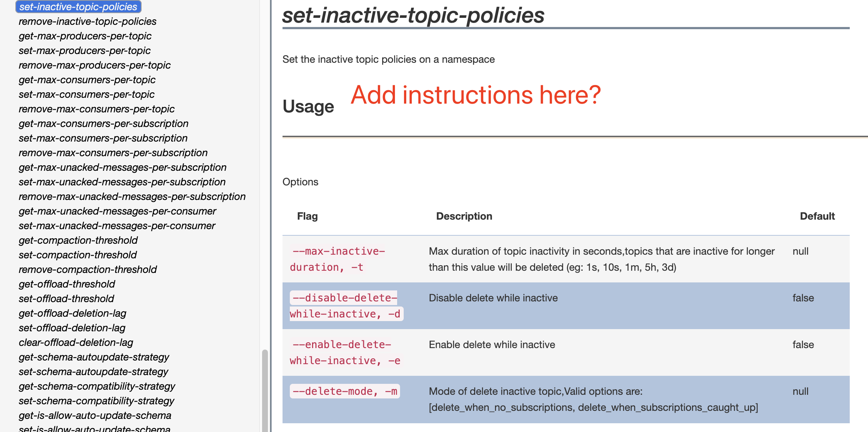The image size is (868, 432).
Task: Click remove-compaction-threshold link
Action: point(88,270)
